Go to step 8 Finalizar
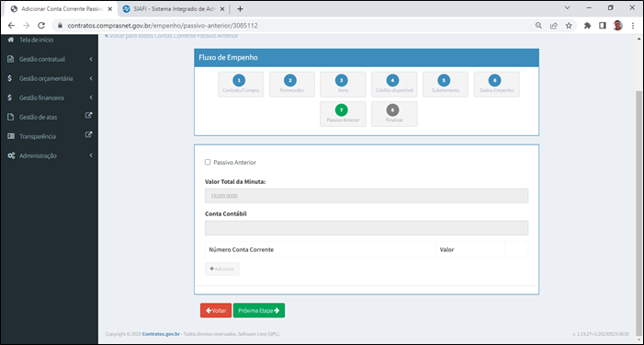The image size is (644, 345). (394, 114)
